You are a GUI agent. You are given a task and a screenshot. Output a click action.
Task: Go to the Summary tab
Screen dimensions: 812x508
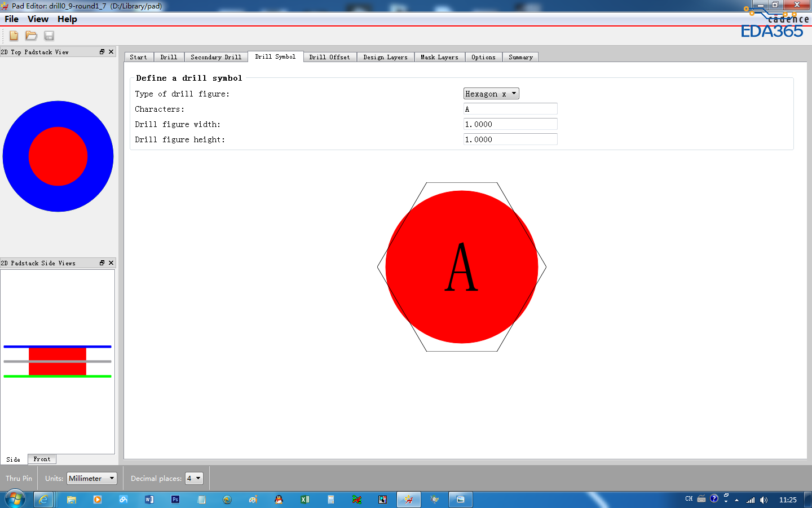520,57
